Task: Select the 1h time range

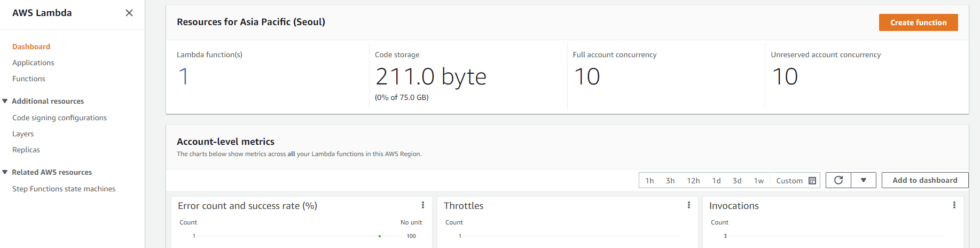Action: [649, 181]
